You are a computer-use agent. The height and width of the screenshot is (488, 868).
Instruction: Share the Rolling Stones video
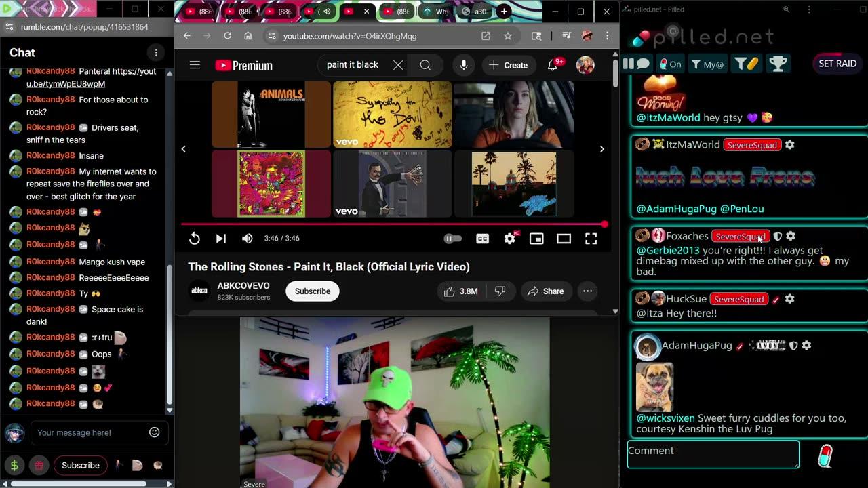point(546,291)
